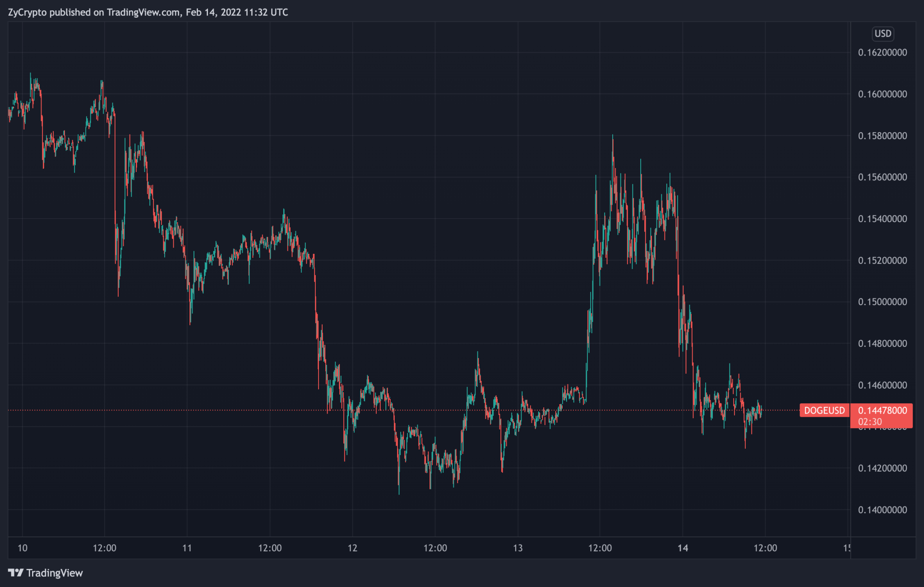924x587 pixels.
Task: Click the 12:00 label between 10 and 11
Action: [x=104, y=548]
